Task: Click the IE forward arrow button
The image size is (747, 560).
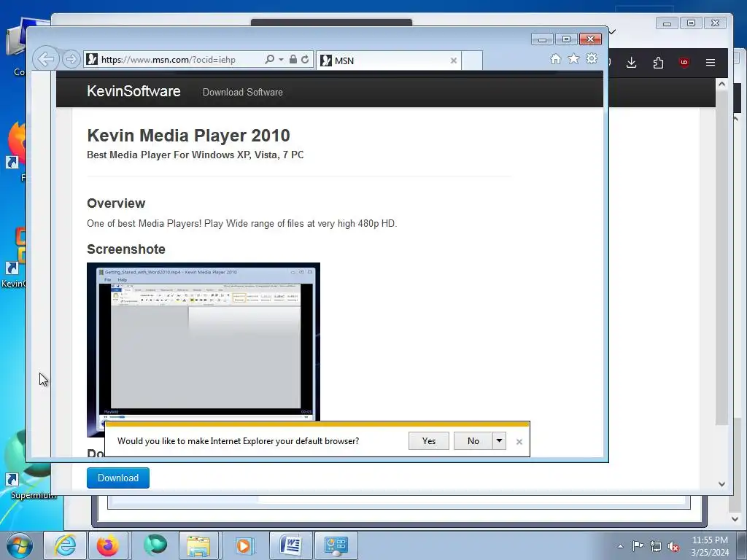Action: click(x=71, y=60)
